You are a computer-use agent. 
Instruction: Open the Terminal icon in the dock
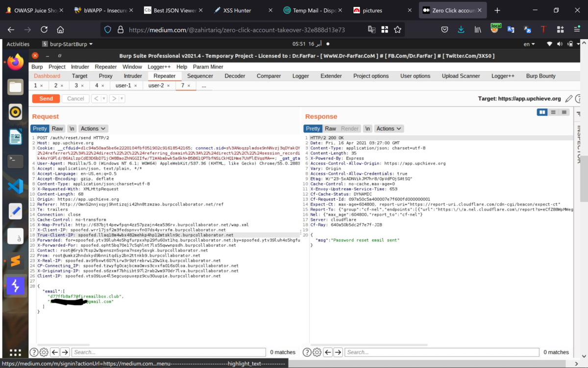[x=15, y=161]
